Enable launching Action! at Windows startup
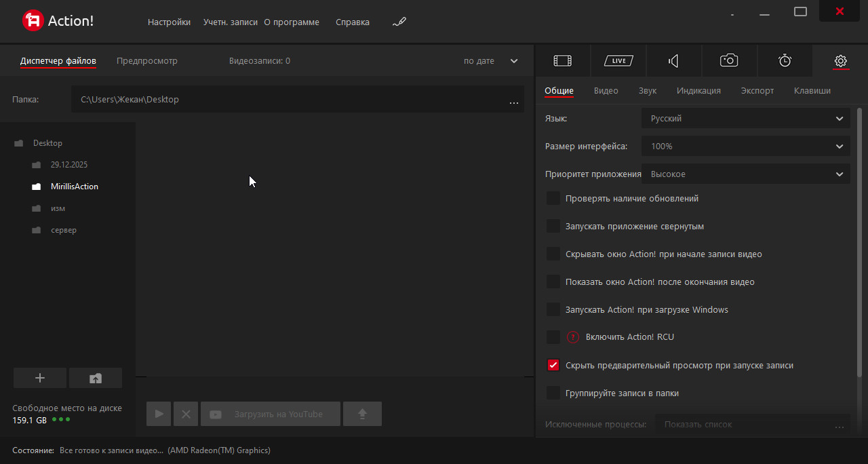868x464 pixels. [x=553, y=309]
